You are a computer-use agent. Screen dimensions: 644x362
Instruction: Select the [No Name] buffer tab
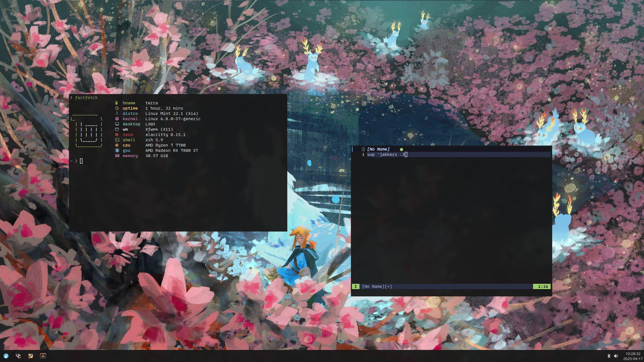378,149
